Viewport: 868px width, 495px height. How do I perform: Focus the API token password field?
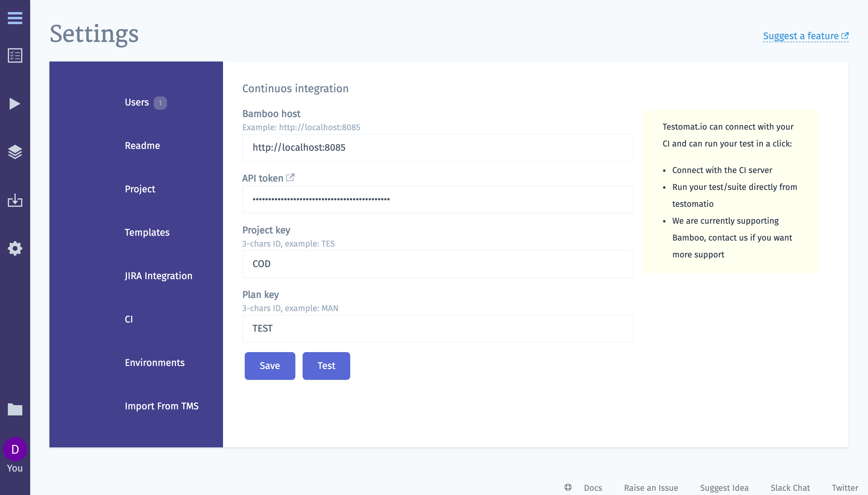coord(438,200)
